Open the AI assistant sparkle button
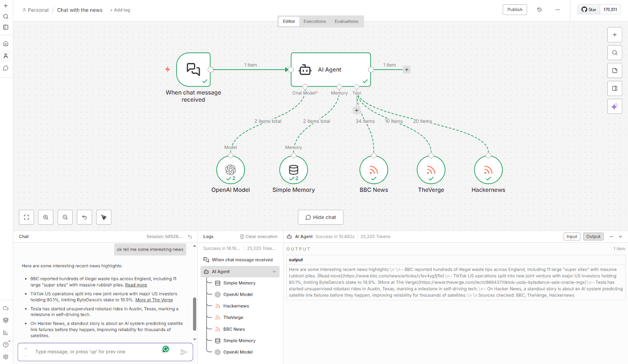Screen dimensions: 628x364 pos(615,106)
